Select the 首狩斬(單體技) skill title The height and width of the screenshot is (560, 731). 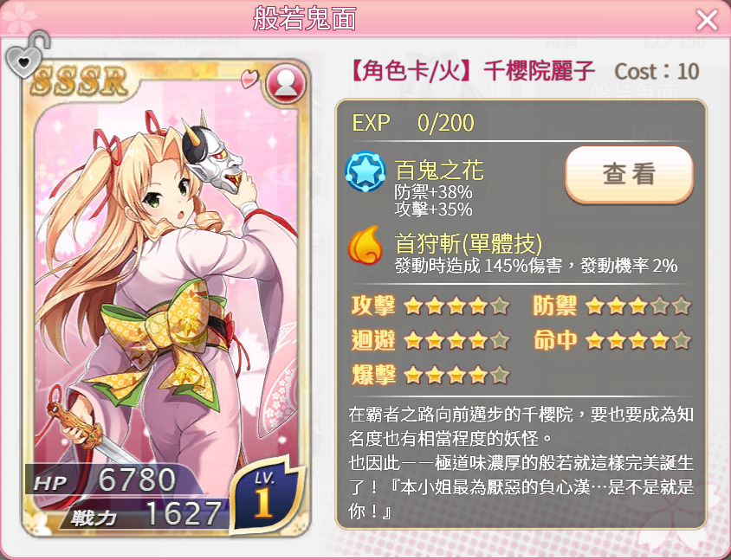(469, 243)
